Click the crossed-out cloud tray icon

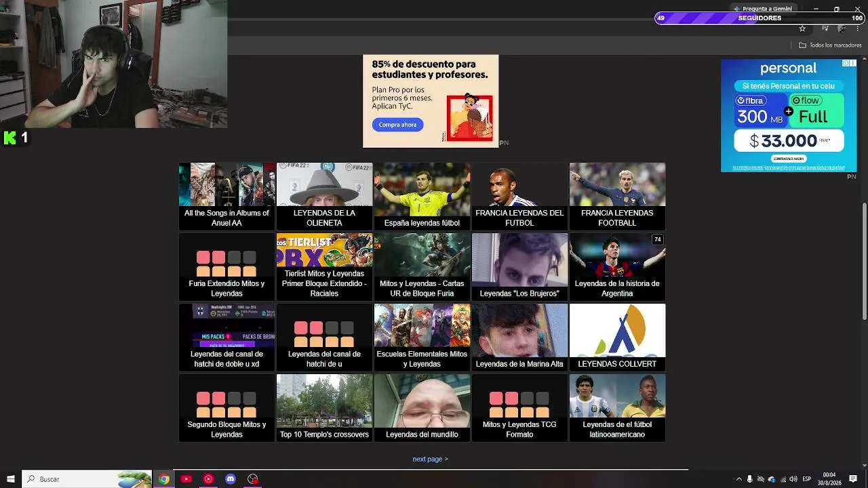(x=760, y=479)
